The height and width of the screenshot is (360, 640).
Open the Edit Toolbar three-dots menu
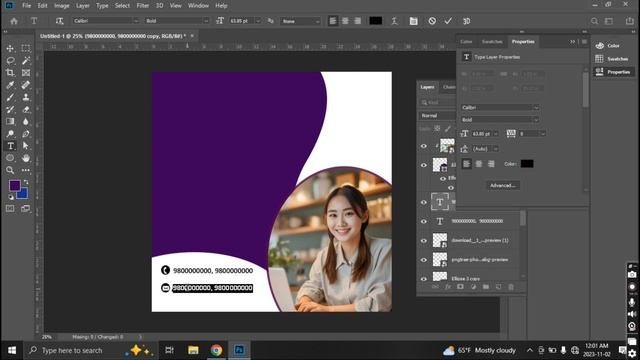click(26, 170)
